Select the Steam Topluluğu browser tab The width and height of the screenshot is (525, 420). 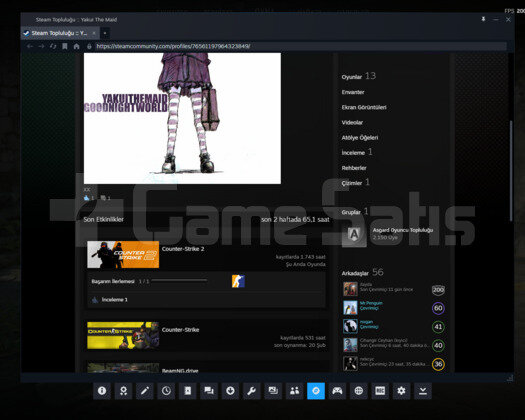coord(60,33)
